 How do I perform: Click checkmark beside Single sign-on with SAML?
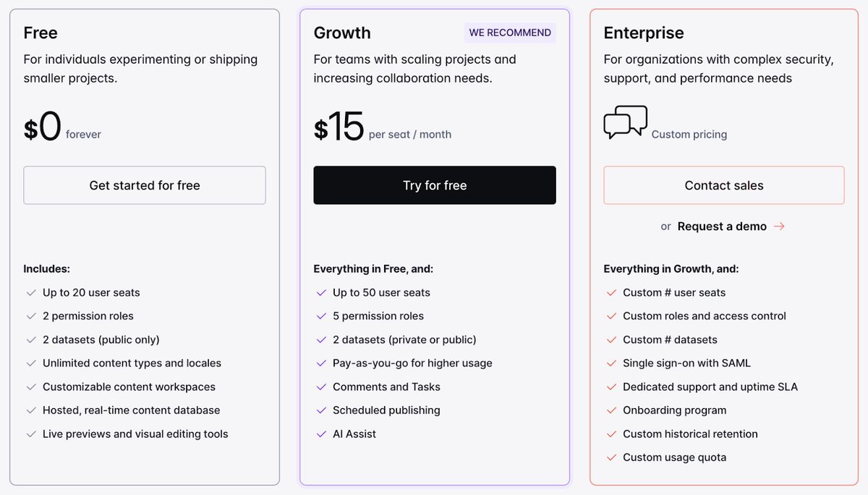pyautogui.click(x=611, y=363)
